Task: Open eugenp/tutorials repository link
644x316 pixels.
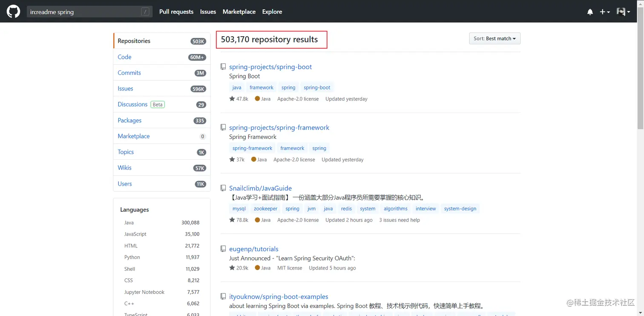Action: [254, 249]
